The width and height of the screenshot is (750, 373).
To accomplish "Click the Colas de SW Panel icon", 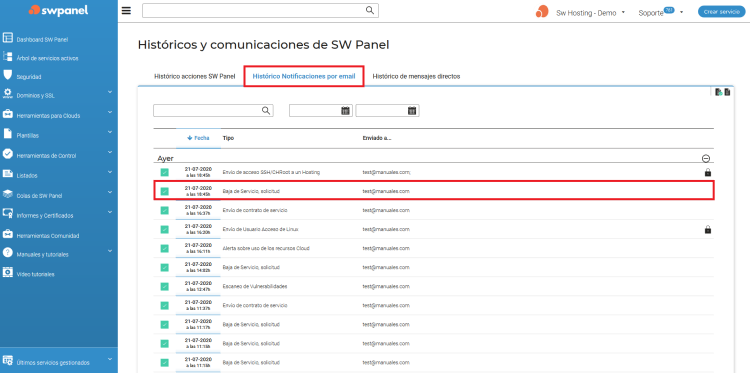I will click(8, 194).
